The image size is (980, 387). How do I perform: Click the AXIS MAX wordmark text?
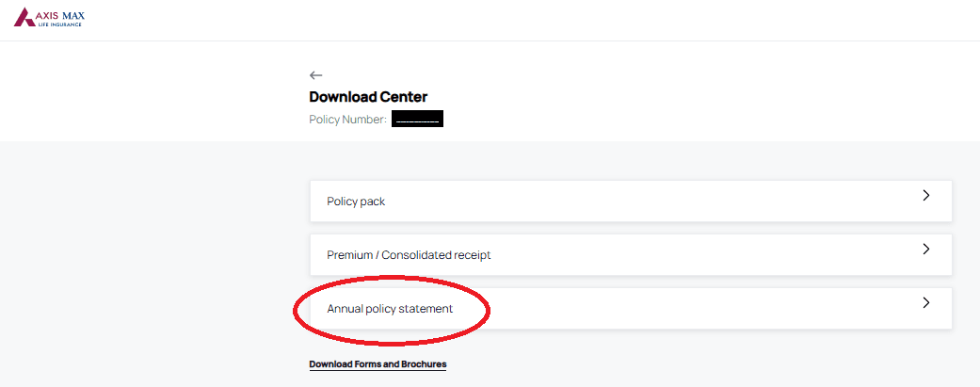coord(61,14)
